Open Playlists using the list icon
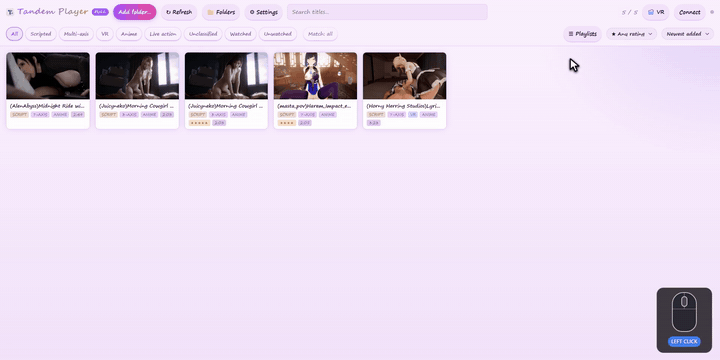The image size is (720, 360). pos(571,34)
